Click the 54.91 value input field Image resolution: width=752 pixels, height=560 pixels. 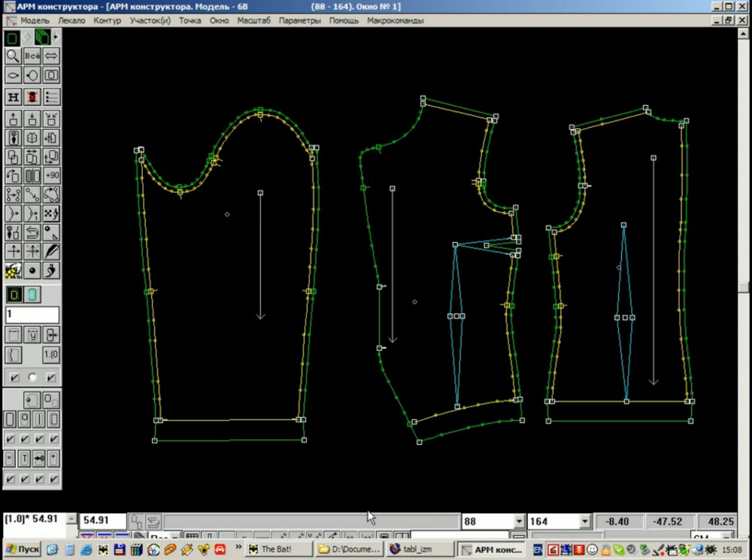point(102,520)
